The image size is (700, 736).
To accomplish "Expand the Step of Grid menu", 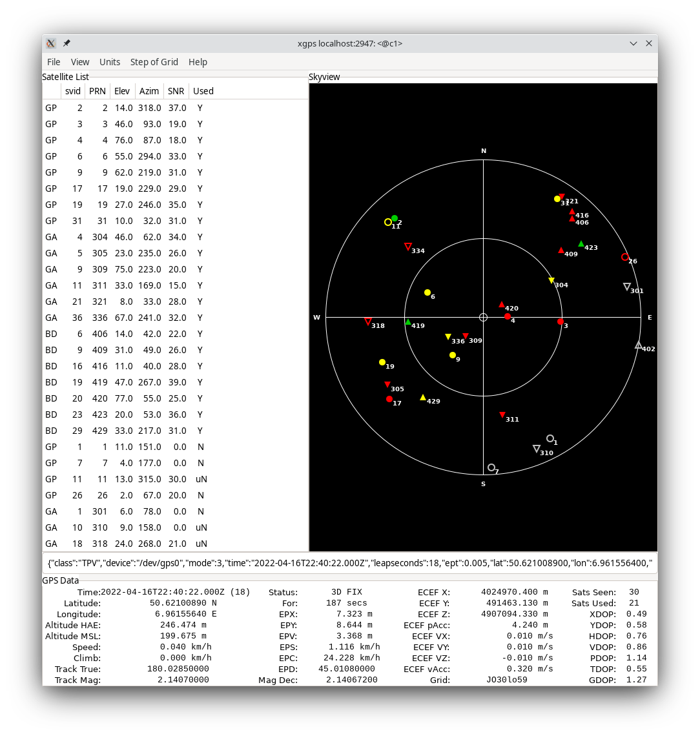I will (x=154, y=62).
